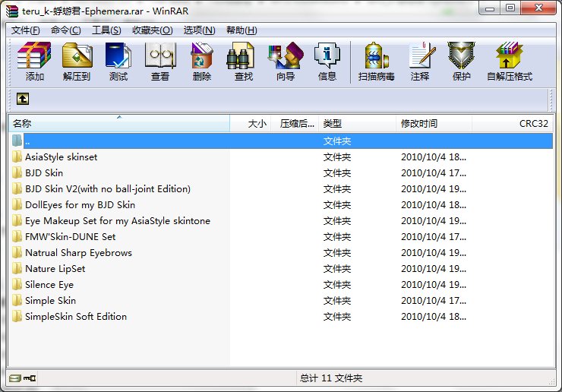Viewport: 562px width, 392px height.
Task: Open the 选项(N) menu
Action: coord(199,30)
